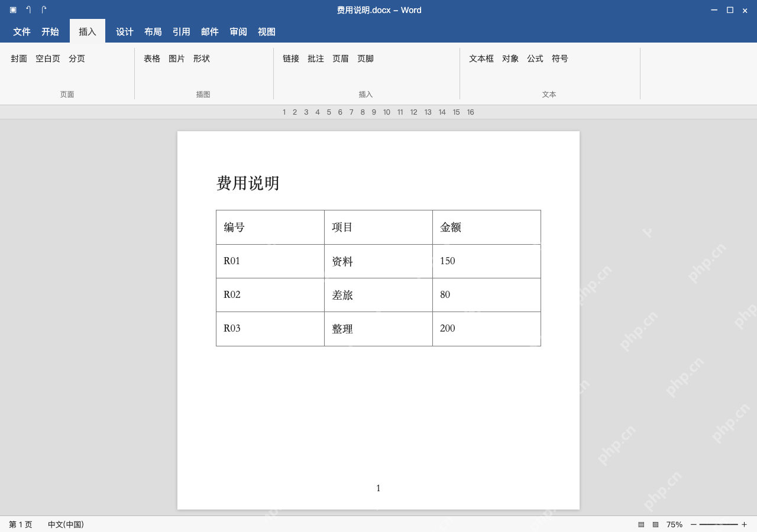757x532 pixels.
Task: Adjust the zoom slider track
Action: 719,524
